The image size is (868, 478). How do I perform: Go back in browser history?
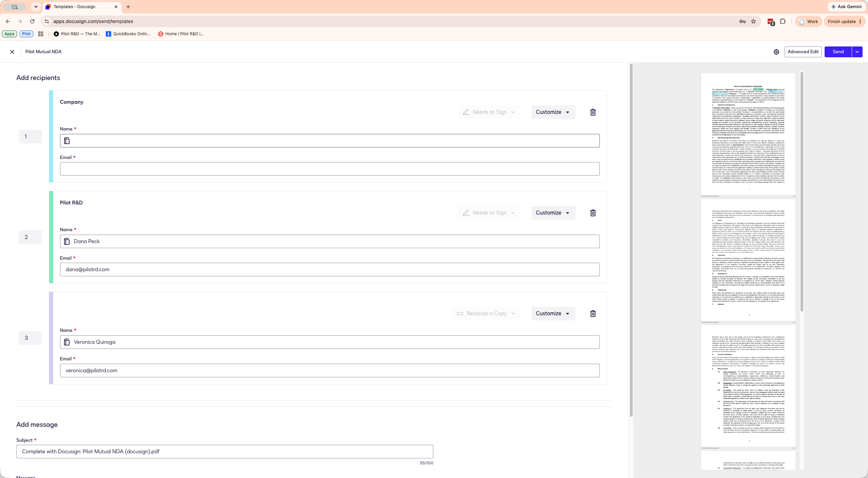point(8,21)
